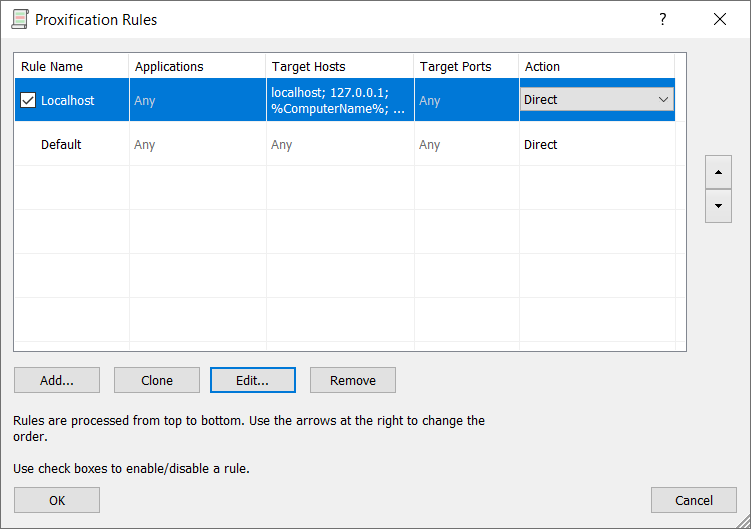Click the Rule Name column header
751x529 pixels.
71,66
